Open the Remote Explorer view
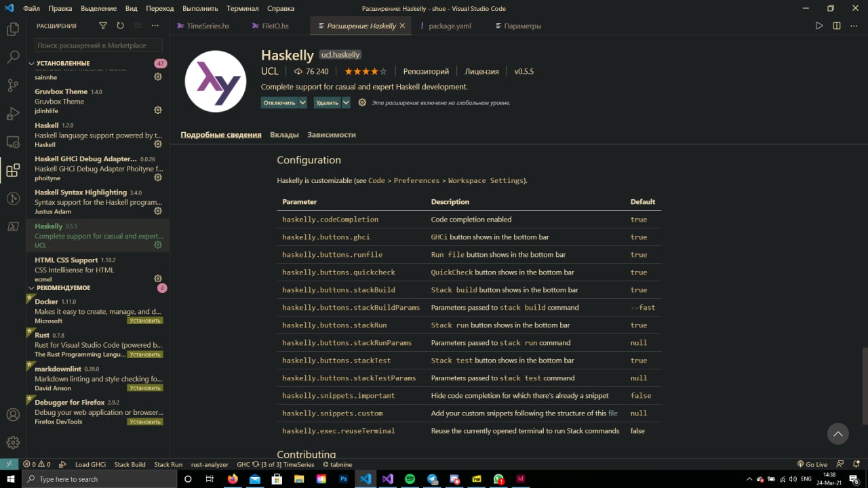This screenshot has height=488, width=868. 13,142
